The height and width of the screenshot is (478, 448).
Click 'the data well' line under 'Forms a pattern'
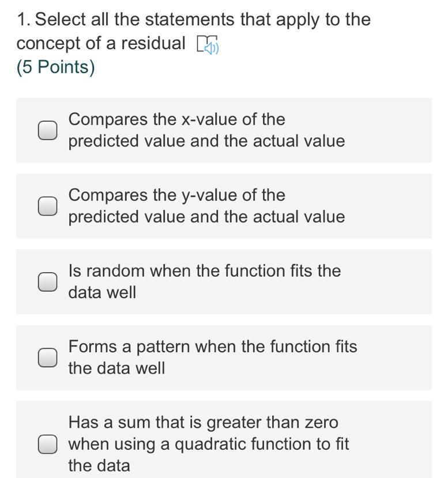116,368
